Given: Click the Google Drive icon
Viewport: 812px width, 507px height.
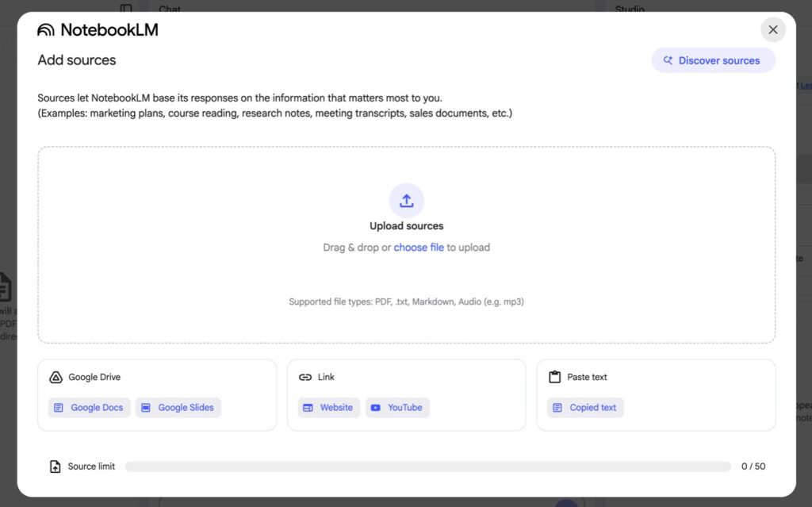Looking at the screenshot, I should (56, 377).
